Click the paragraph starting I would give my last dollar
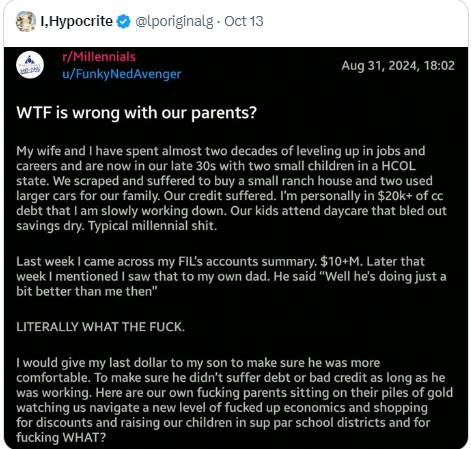The image size is (471, 449). coord(234,400)
